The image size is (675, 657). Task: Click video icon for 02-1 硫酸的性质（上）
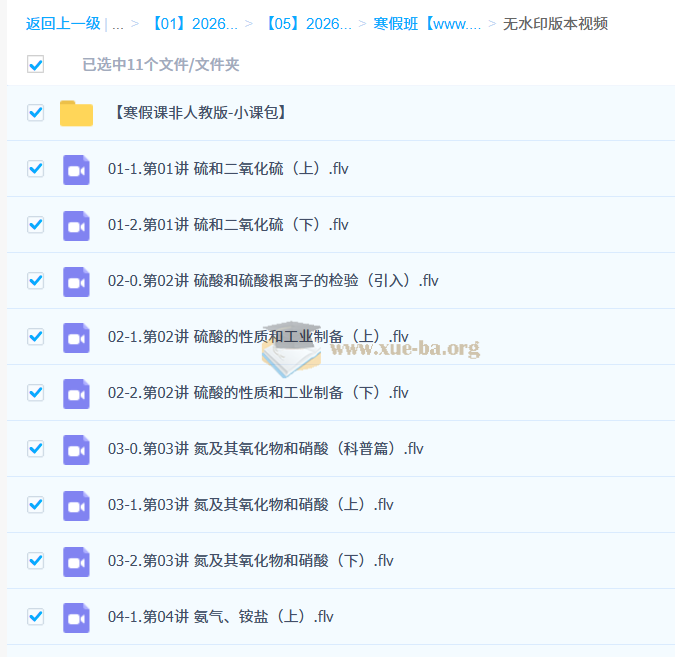76,337
